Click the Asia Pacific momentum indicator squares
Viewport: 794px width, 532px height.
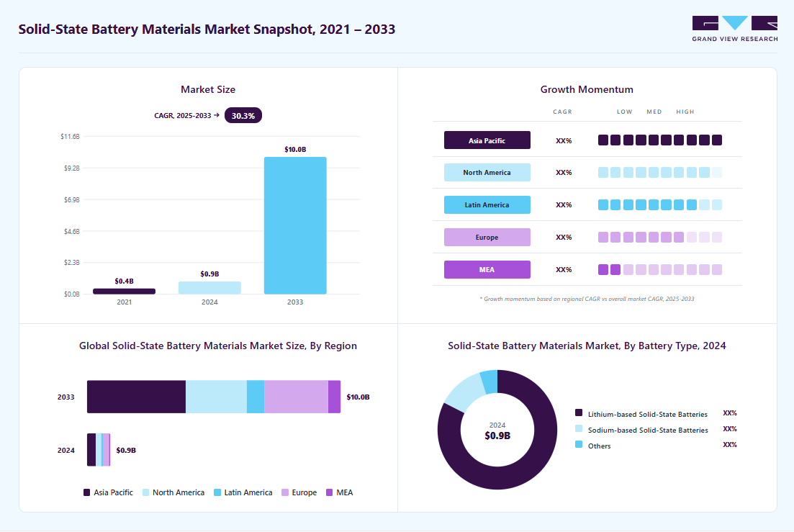(660, 140)
